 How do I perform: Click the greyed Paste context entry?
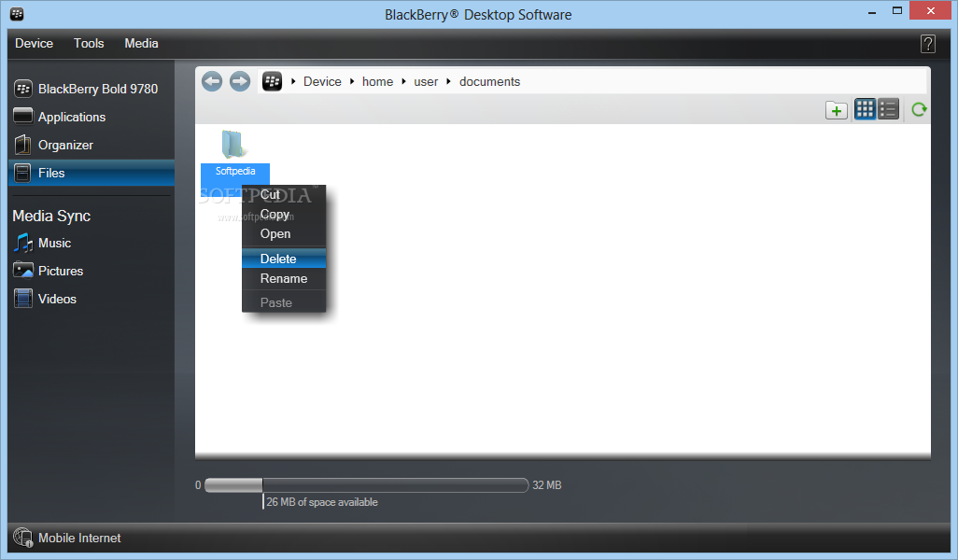pyautogui.click(x=284, y=302)
